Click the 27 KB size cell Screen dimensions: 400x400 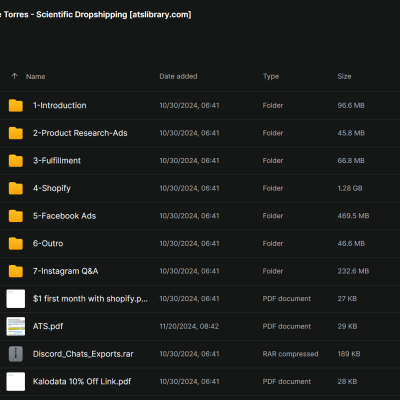[347, 299]
